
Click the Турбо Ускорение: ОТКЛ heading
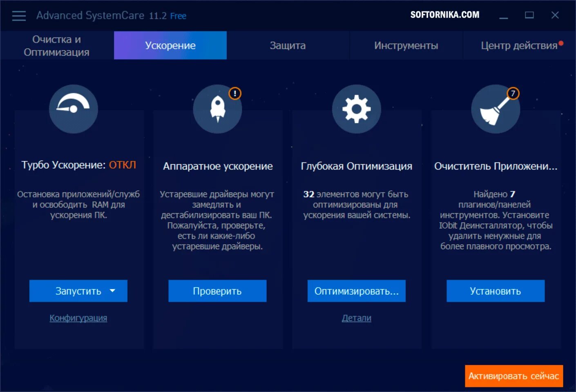[x=79, y=165]
